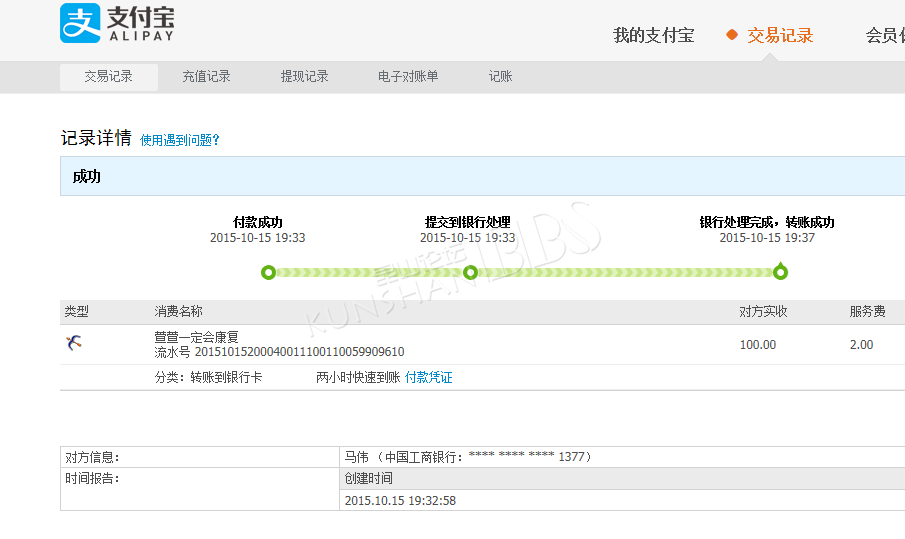Screen dimensions: 905x539
Task: Switch to the 提现记录 tab
Action: point(304,76)
